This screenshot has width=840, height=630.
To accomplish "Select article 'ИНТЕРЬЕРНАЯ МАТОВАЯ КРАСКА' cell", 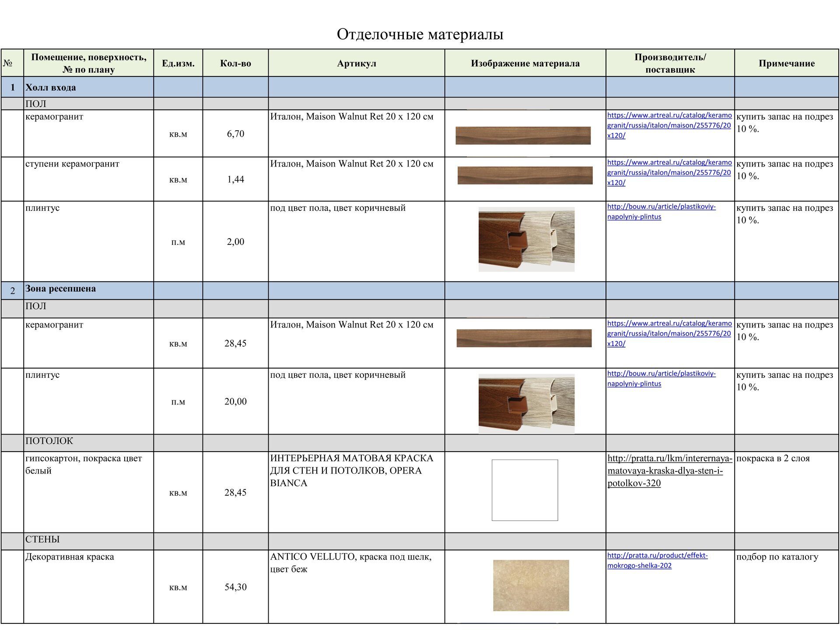I will pos(357,492).
